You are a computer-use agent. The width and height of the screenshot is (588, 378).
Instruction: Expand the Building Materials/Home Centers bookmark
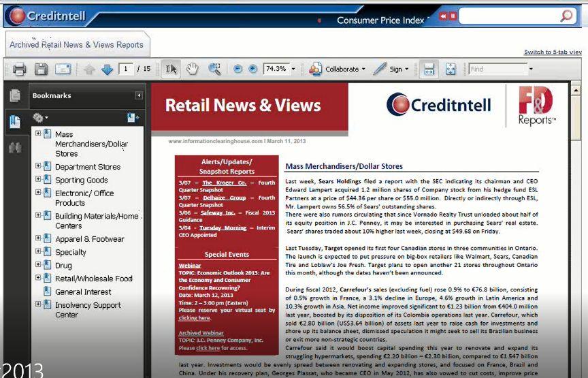coord(38,215)
